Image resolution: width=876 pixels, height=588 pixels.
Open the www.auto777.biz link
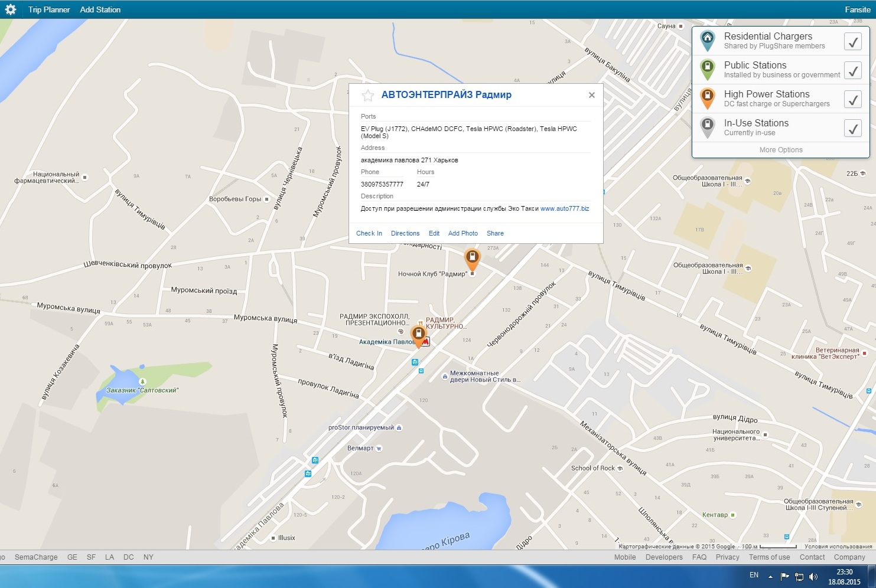[565, 208]
